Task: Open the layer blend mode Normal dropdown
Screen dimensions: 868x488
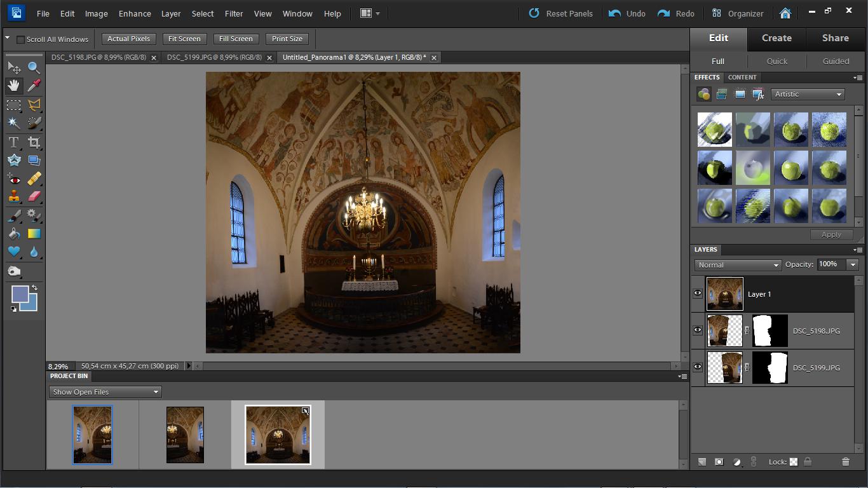Action: (737, 265)
